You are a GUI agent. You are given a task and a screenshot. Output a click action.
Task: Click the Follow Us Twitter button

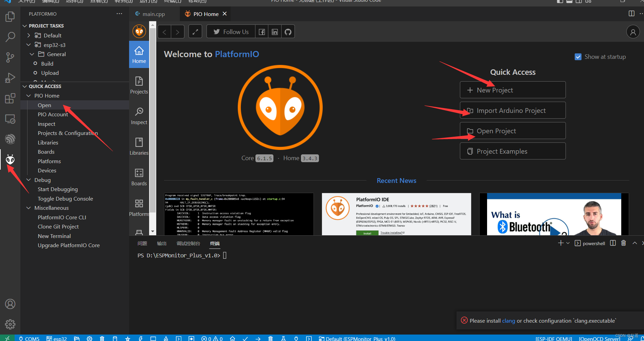(x=231, y=32)
